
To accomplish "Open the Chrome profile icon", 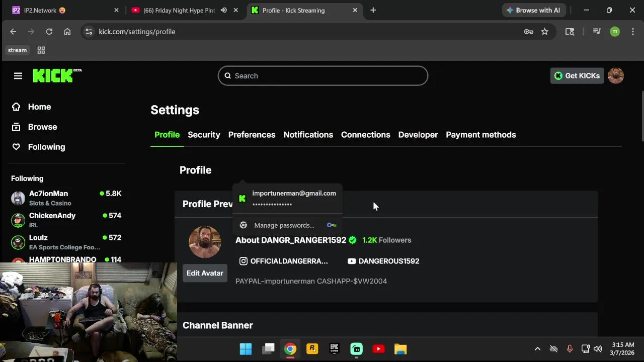I will [x=615, y=32].
